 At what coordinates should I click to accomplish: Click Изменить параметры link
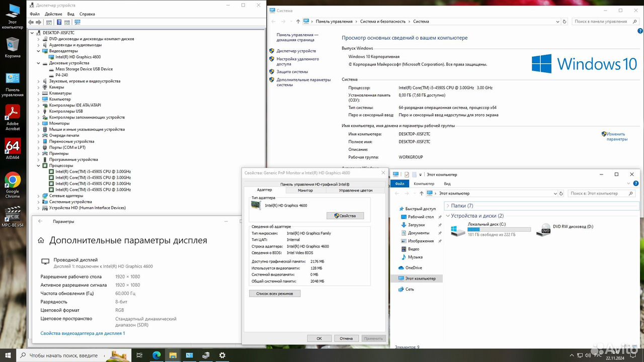coord(617,136)
